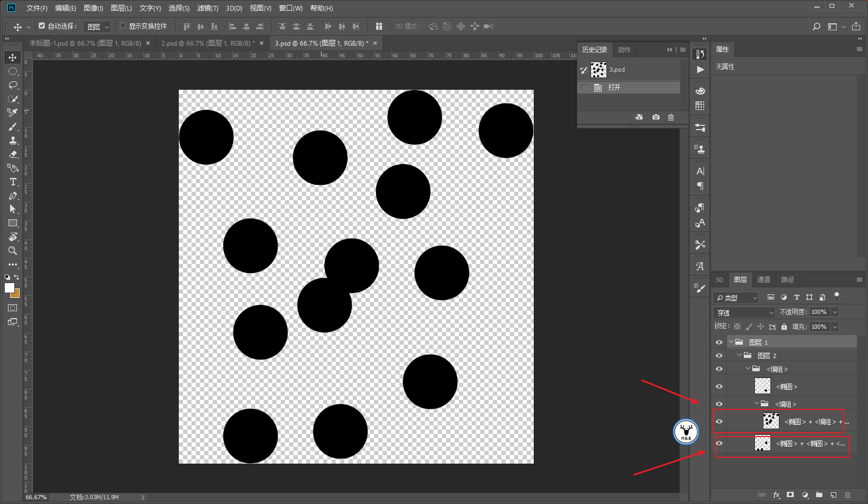This screenshot has height=504, width=868.
Task: Select the Eraser tool
Action: coord(13,154)
